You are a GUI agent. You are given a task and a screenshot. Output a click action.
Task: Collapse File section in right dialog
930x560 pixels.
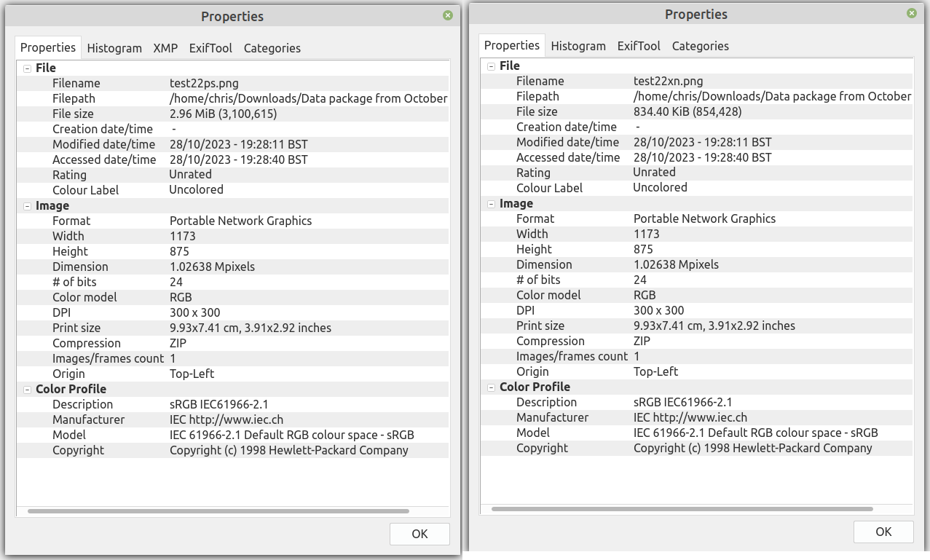(x=492, y=66)
